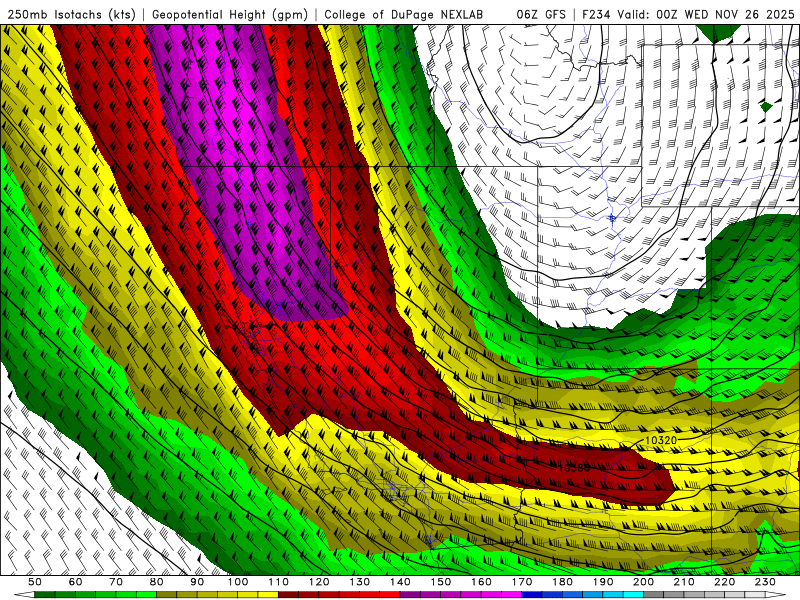
Task: Click the '230' value on the color scale
Action: (765, 582)
